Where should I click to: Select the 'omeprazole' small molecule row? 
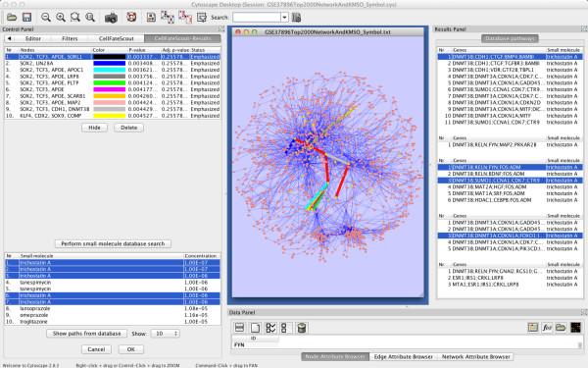pos(113,315)
